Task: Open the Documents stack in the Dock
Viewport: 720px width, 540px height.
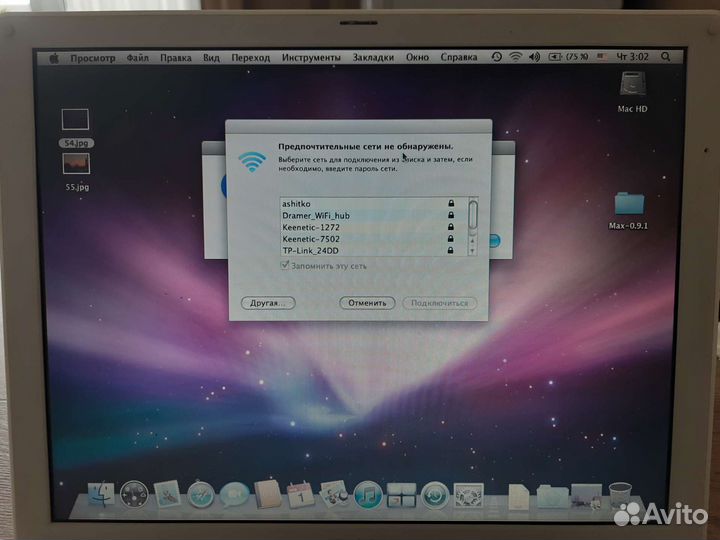Action: click(519, 496)
